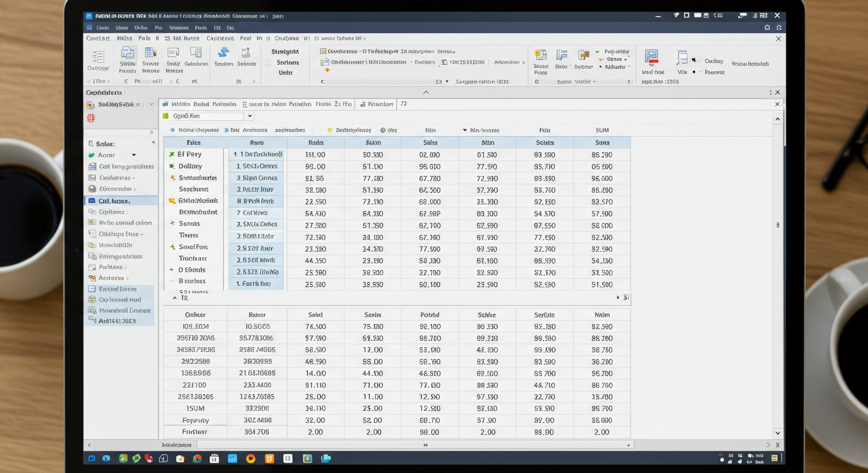Toggle the Sales checkbox in the left panel

91,144
